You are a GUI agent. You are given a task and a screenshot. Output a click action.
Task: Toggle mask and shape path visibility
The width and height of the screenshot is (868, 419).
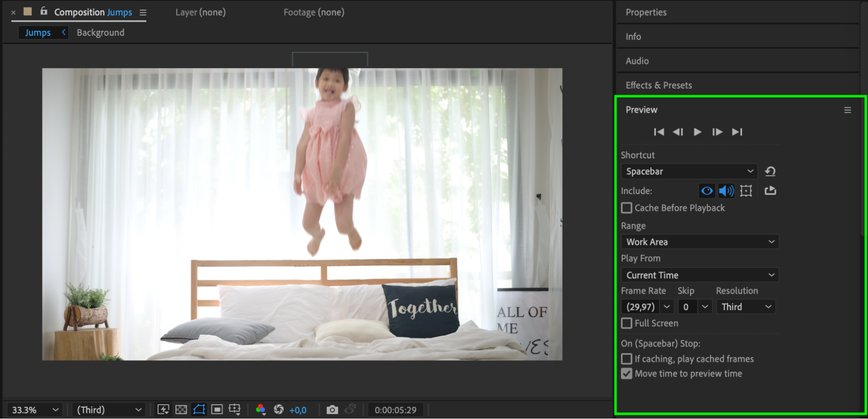pyautogui.click(x=199, y=410)
